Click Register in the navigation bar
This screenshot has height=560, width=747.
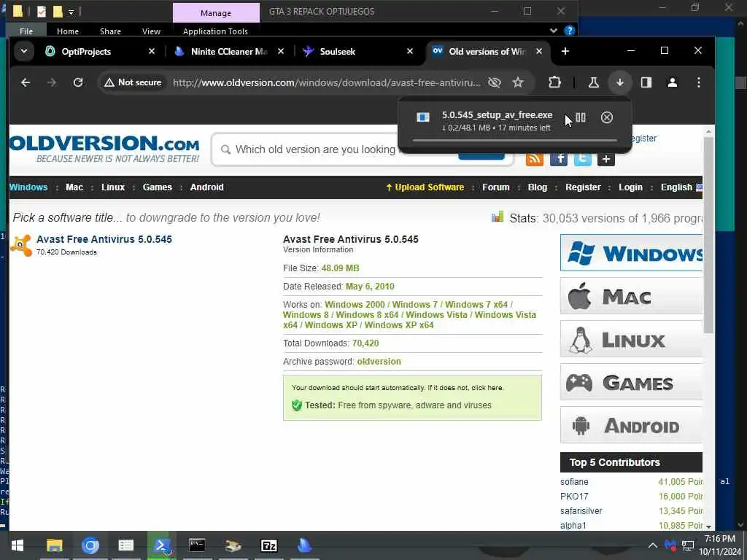coord(583,187)
